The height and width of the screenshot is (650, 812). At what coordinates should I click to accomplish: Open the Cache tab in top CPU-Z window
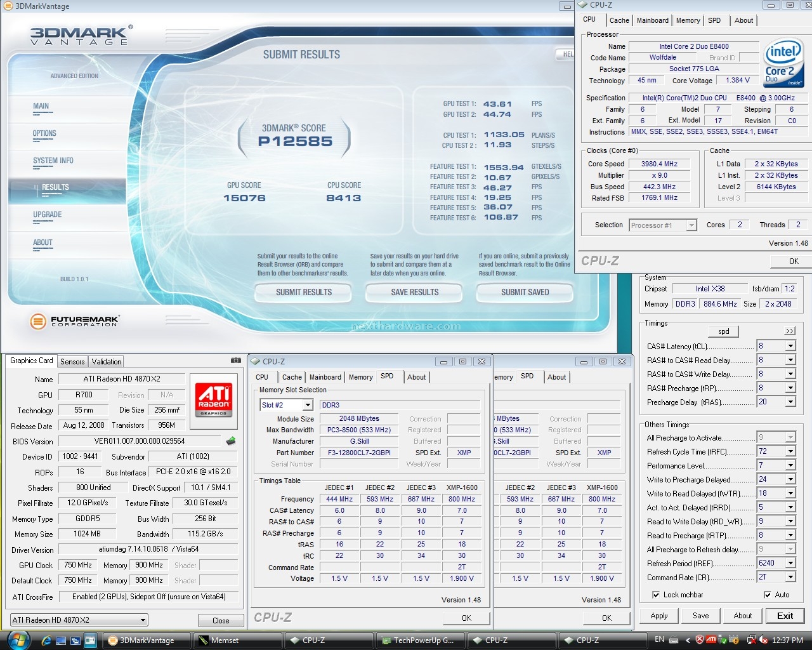pyautogui.click(x=619, y=20)
